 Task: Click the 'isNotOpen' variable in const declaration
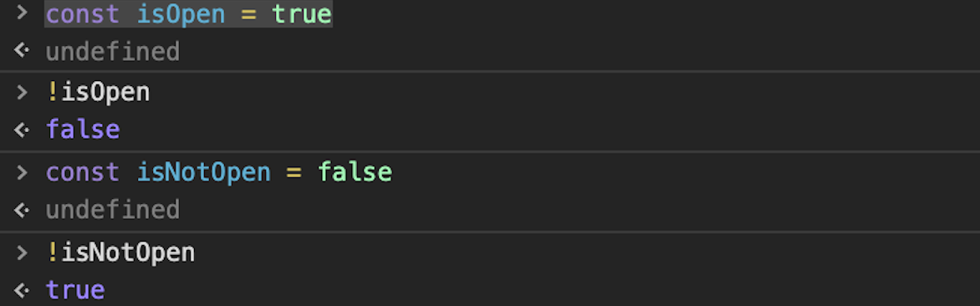tap(204, 172)
